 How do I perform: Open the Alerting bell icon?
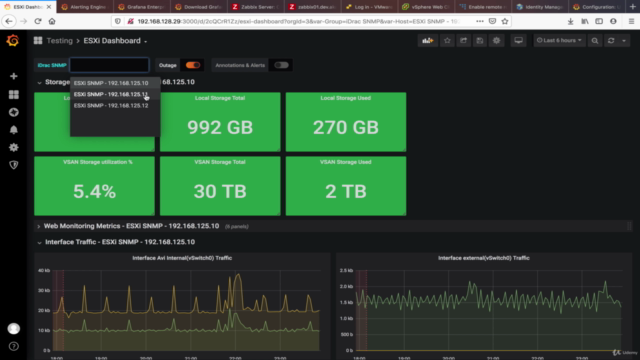[x=13, y=130]
